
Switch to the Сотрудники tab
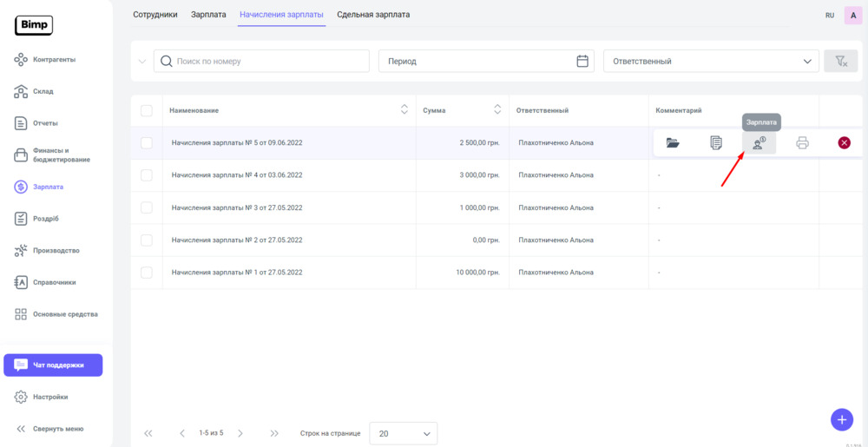point(155,15)
